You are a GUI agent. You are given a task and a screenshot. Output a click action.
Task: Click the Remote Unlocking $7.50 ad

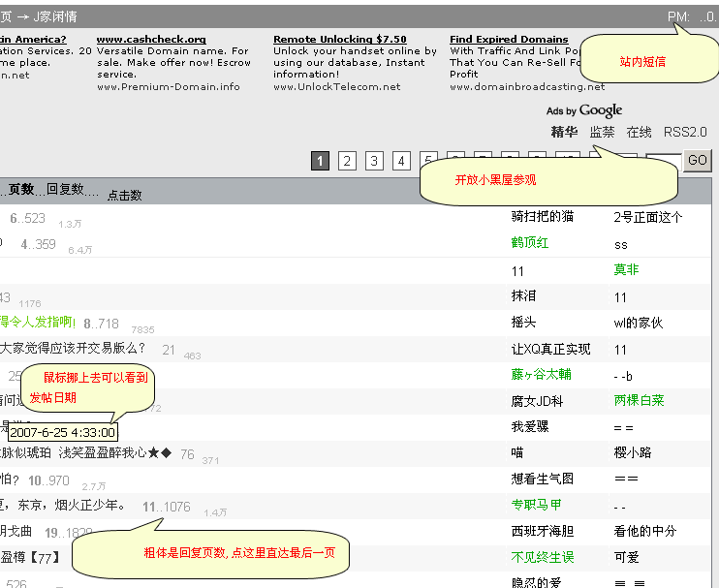point(339,40)
